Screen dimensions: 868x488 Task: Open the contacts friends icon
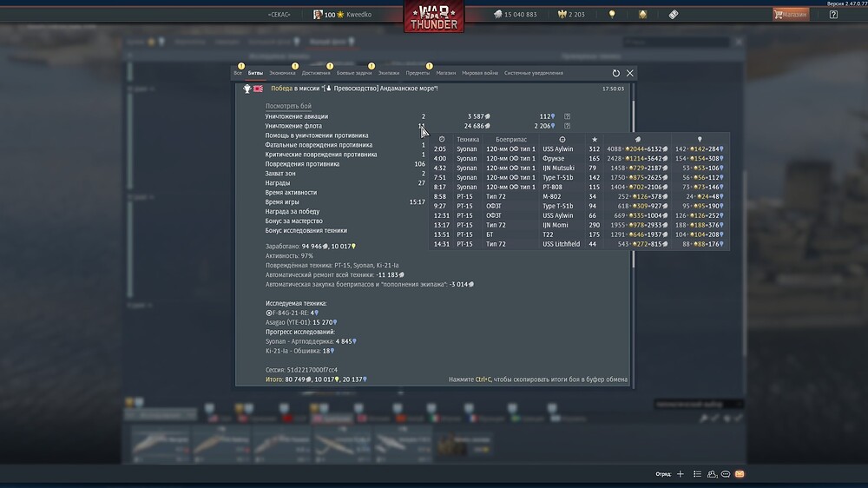712,474
